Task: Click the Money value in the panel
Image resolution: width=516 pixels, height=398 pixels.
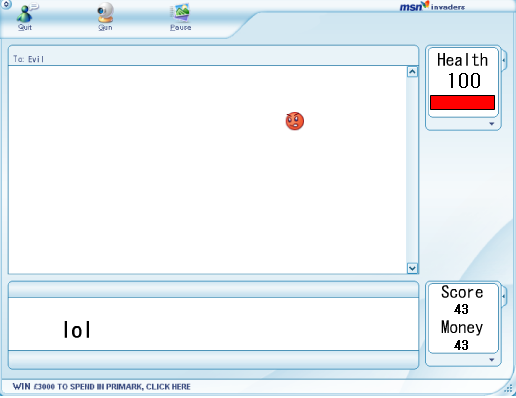Action: coord(461,345)
